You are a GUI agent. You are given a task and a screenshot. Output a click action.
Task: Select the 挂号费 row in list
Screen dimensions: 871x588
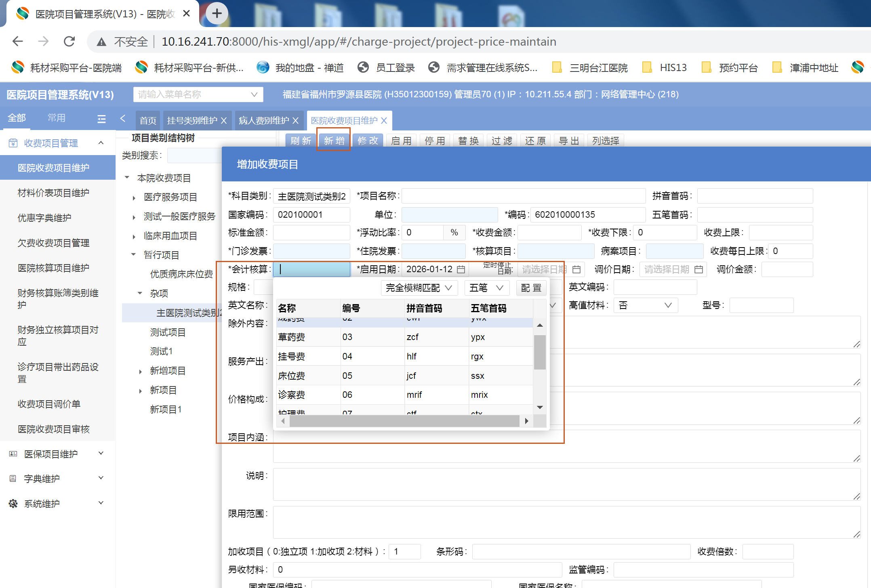[x=292, y=357]
